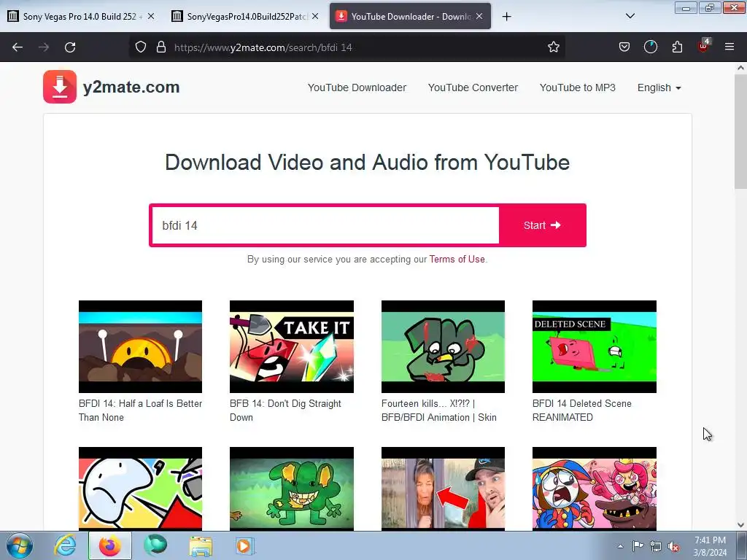Launch Internet Explorer from the taskbar

[65, 545]
